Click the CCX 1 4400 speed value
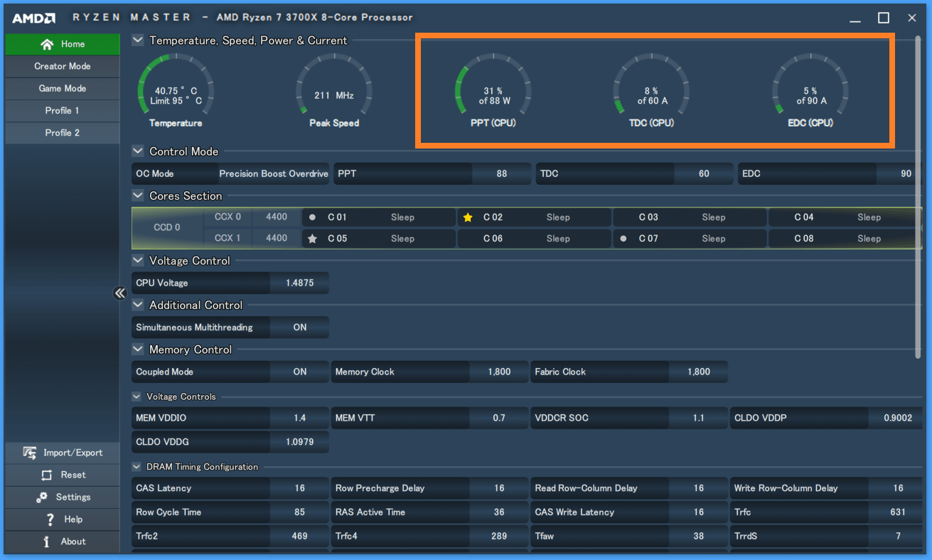This screenshot has width=932, height=560. pos(277,238)
